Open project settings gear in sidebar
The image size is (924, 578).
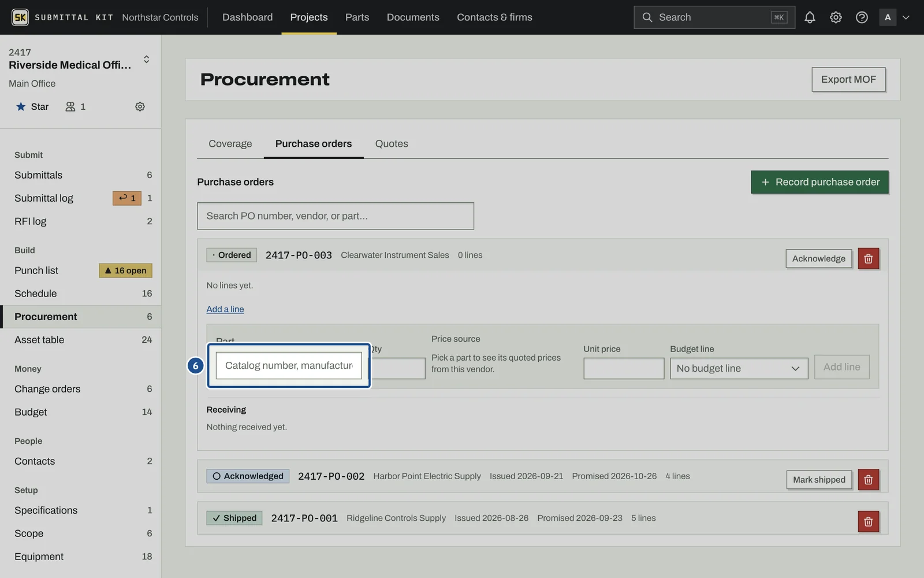[140, 106]
